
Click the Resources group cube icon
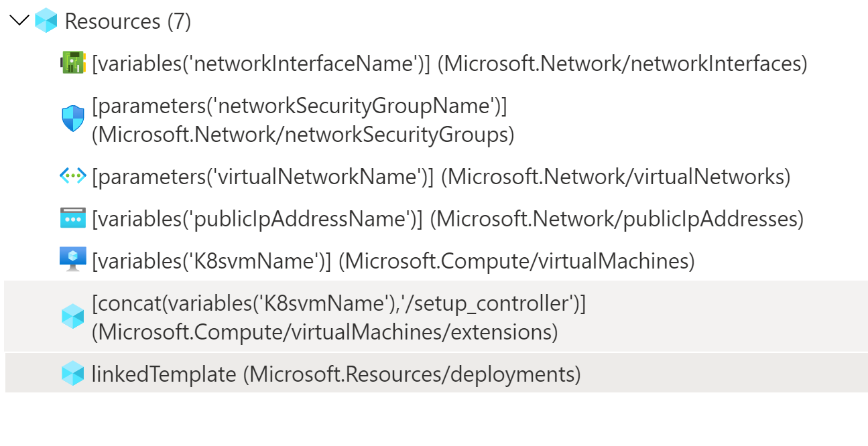[45, 21]
